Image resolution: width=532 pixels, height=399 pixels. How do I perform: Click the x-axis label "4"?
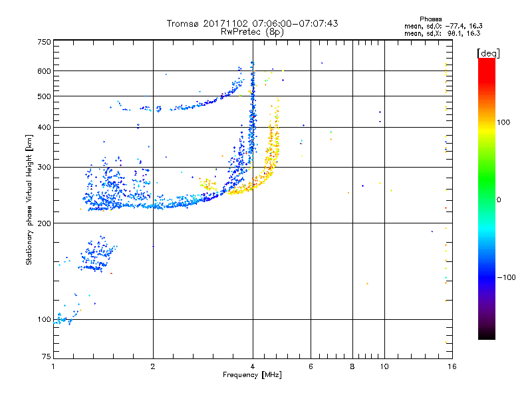pos(253,366)
